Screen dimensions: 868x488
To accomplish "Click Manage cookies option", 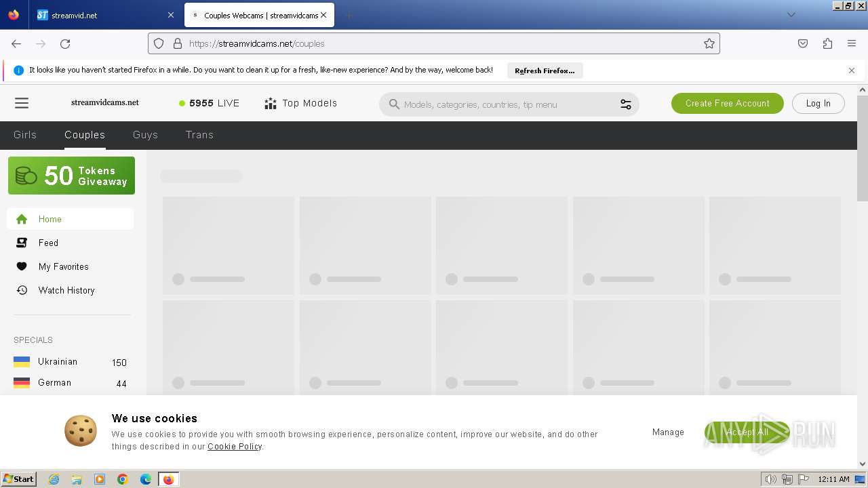I will pos(668,432).
